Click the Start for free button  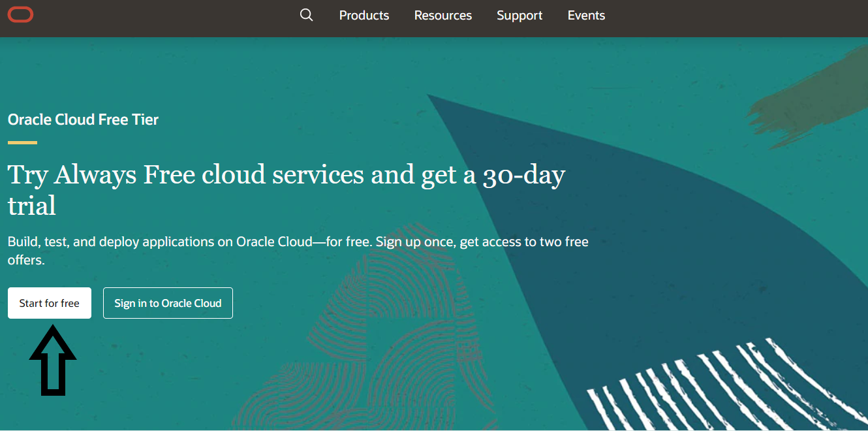click(50, 303)
